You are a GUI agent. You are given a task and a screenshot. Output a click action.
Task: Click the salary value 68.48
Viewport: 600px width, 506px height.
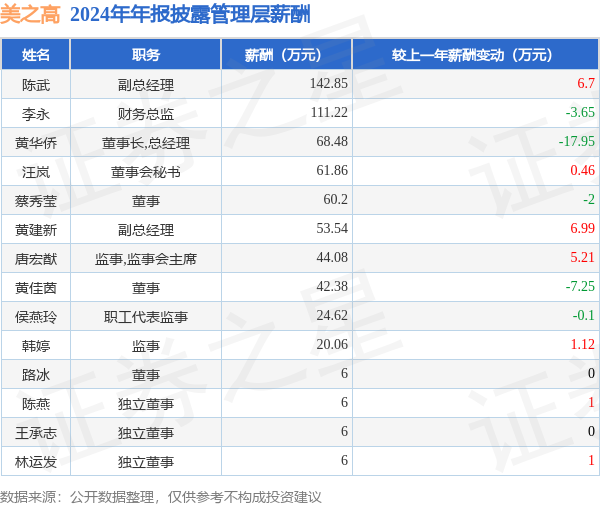click(332, 141)
